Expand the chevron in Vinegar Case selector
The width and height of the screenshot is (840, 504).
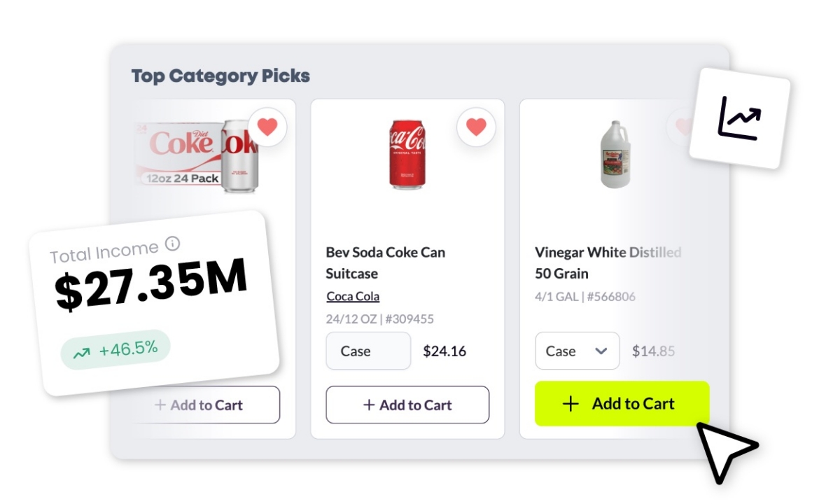[x=601, y=351]
